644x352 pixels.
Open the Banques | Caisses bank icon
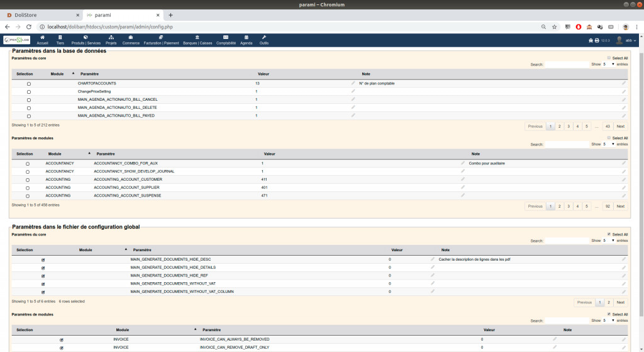(x=197, y=37)
